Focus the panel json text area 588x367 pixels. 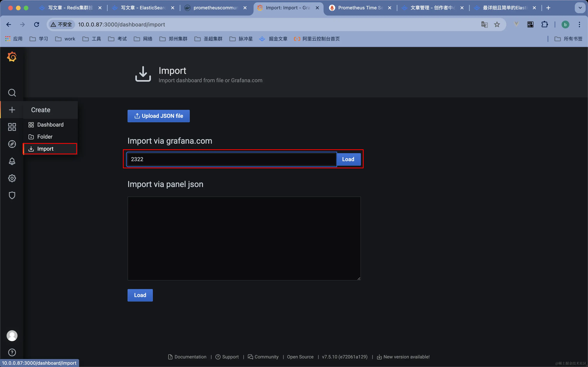244,238
